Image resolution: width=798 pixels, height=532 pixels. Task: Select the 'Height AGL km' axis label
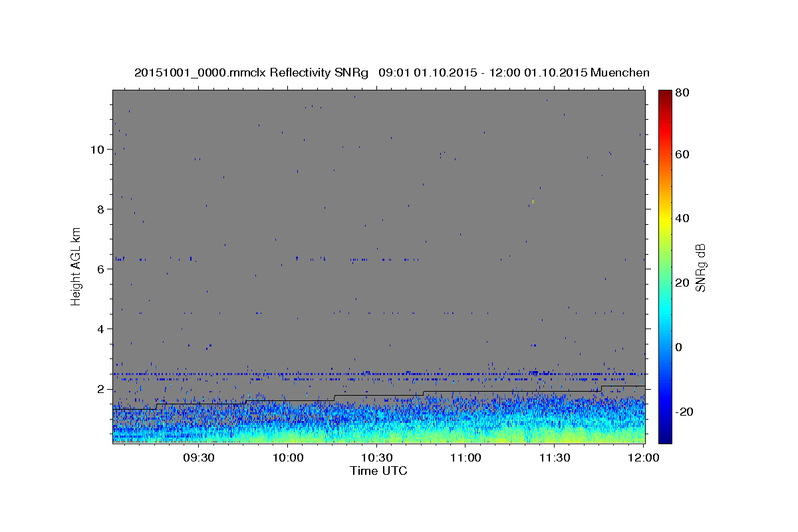(x=76, y=265)
